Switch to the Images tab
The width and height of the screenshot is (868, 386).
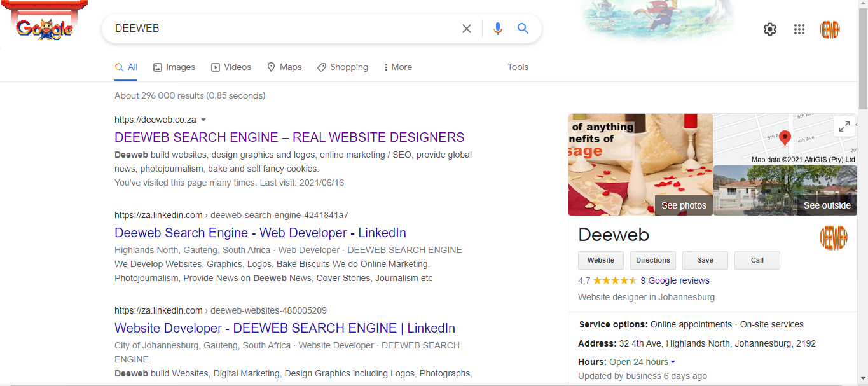(x=174, y=67)
